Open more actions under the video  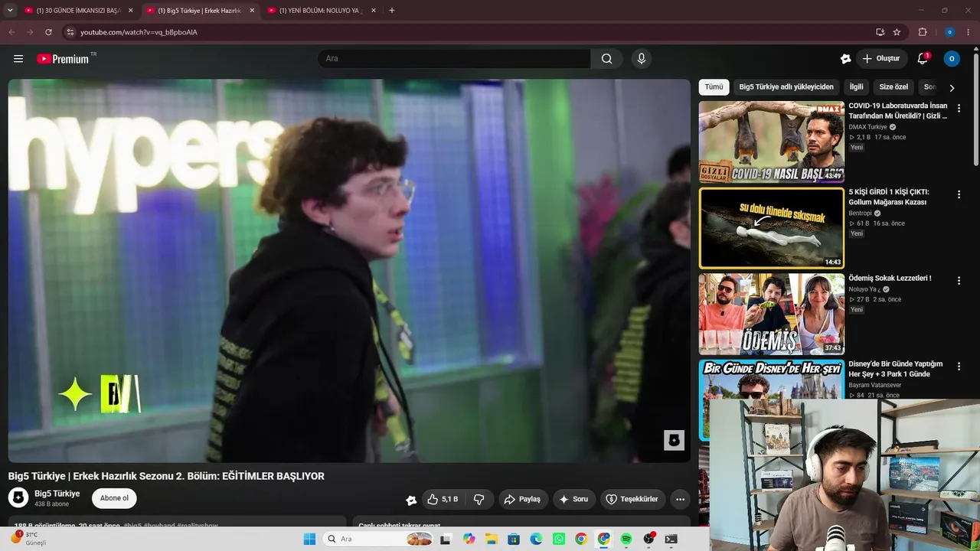680,499
